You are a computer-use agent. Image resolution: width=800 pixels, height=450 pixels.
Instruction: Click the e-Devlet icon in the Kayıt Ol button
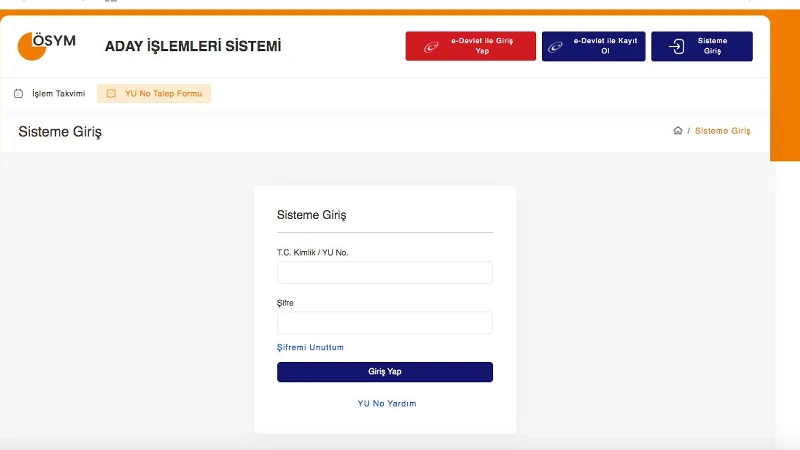(556, 47)
